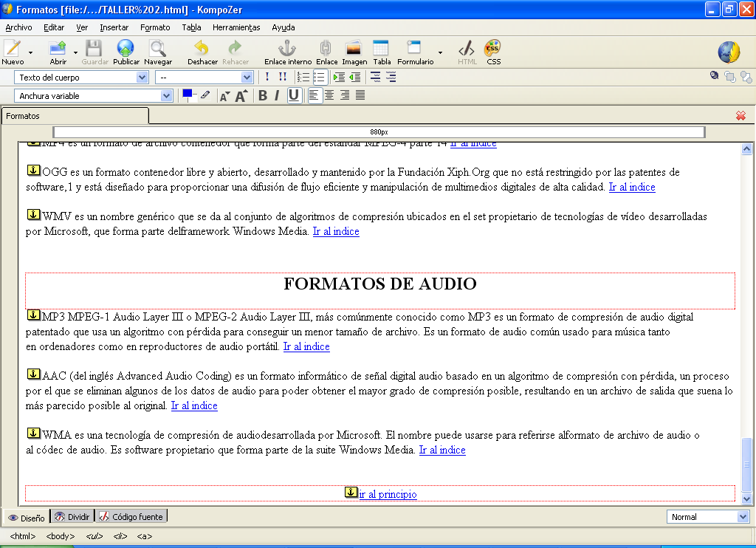The image size is (756, 548).
Task: Open the Herramientas menu
Action: [236, 27]
